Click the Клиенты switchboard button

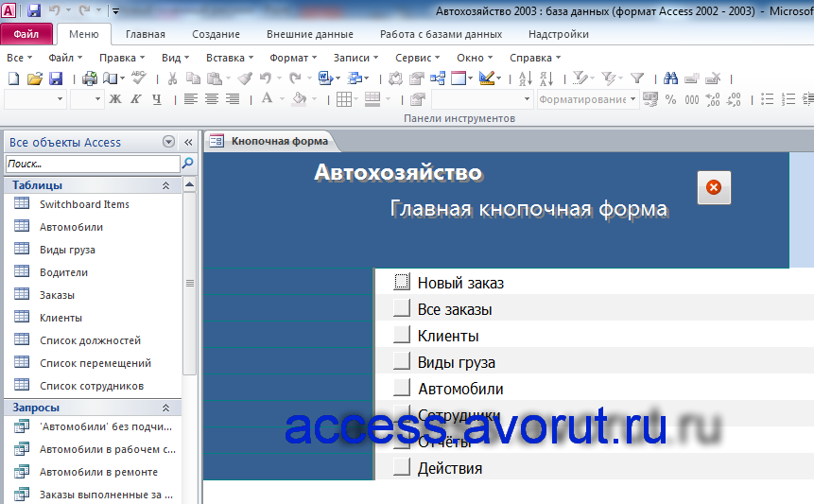(x=401, y=335)
